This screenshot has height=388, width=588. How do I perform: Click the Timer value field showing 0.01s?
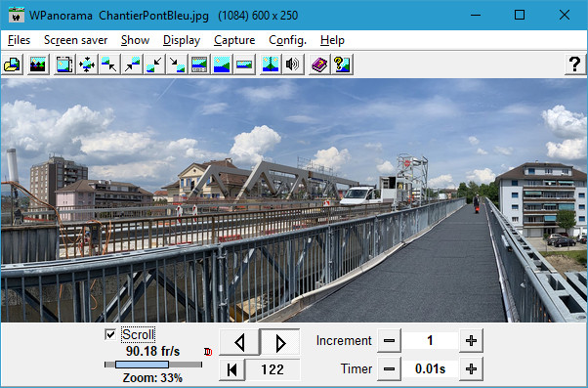[430, 369]
